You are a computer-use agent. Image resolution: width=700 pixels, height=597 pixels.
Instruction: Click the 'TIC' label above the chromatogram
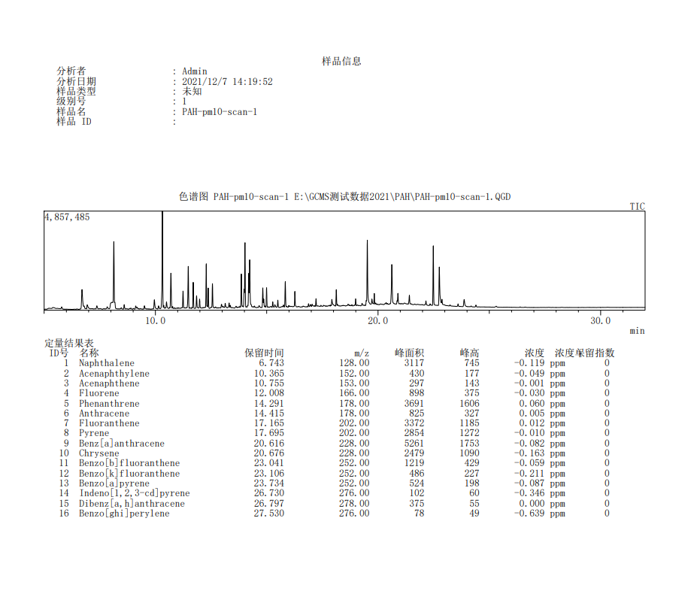(638, 206)
